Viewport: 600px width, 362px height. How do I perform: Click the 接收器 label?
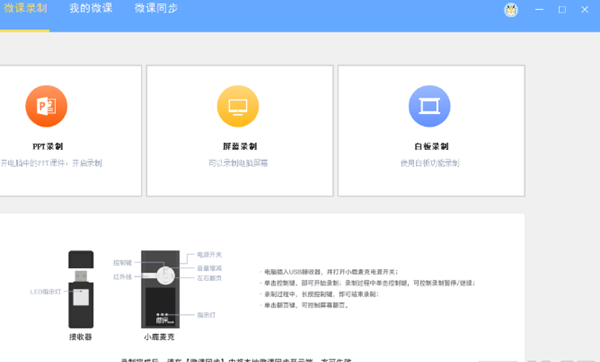pyautogui.click(x=80, y=337)
